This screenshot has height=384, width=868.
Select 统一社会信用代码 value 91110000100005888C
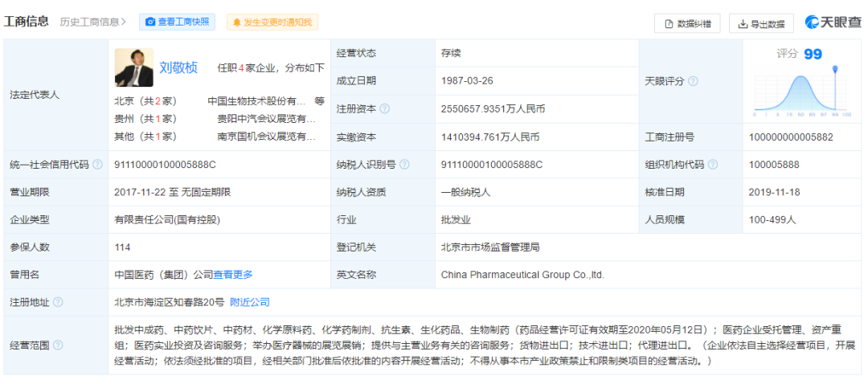coord(165,165)
